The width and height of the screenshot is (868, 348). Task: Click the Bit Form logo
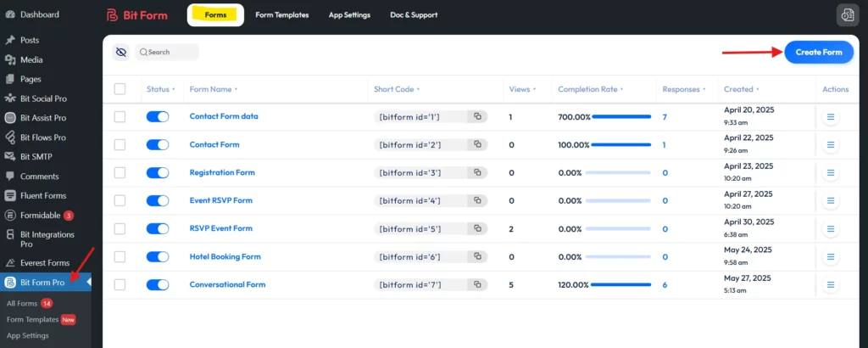137,15
